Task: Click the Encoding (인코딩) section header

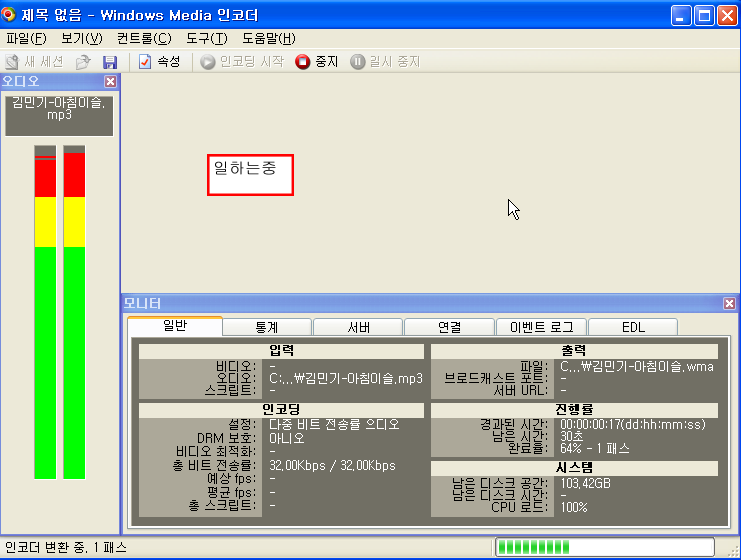Action: tap(282, 410)
